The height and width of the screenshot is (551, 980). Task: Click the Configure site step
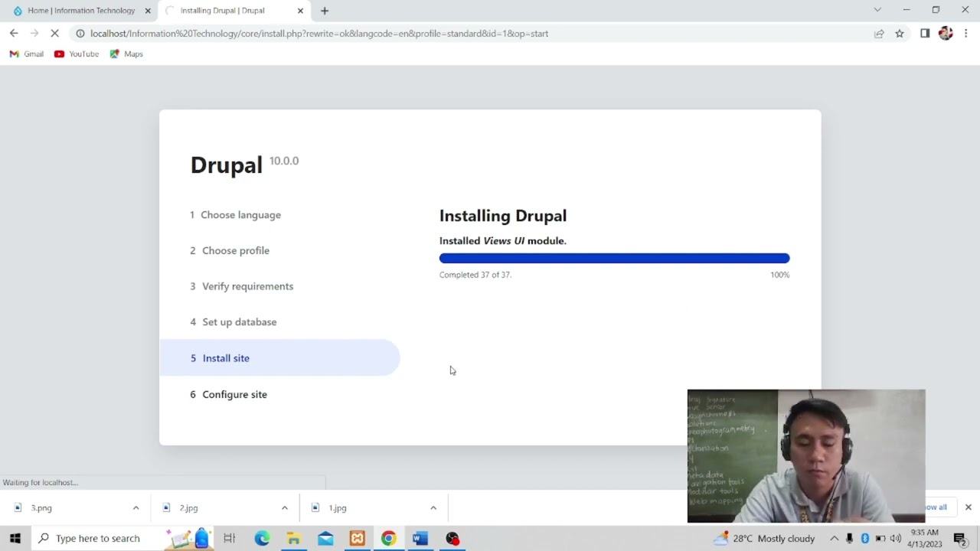(229, 395)
